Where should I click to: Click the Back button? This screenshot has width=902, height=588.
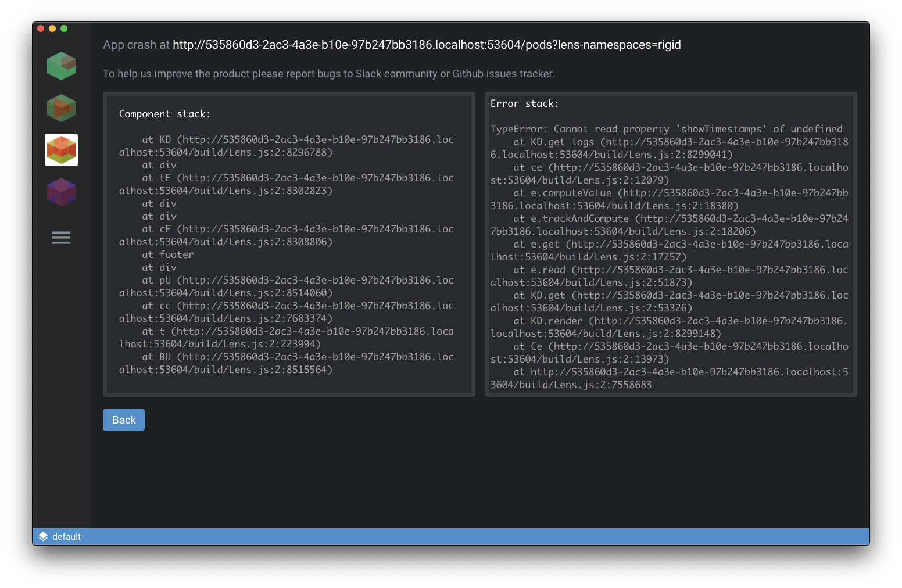click(x=124, y=420)
